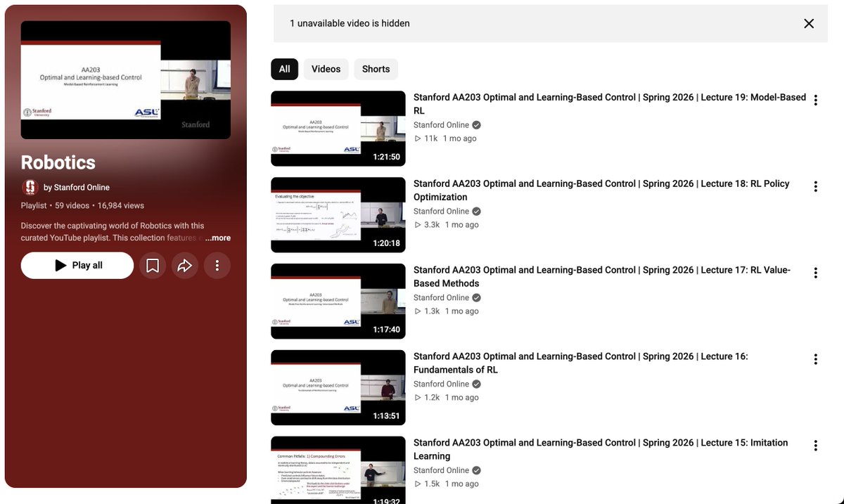
Task: Open Lecture 16: Fundamentals of RL title
Action: (581, 363)
